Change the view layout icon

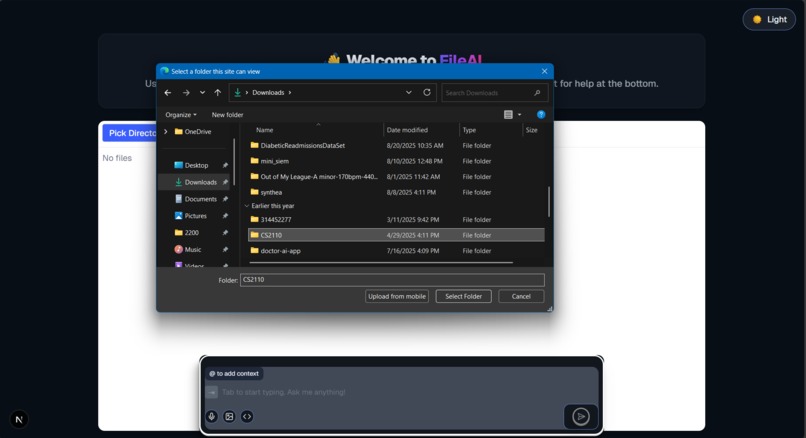pos(508,115)
